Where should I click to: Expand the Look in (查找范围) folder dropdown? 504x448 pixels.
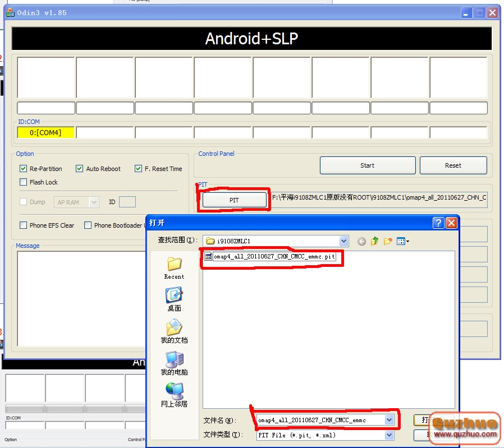pyautogui.click(x=343, y=241)
